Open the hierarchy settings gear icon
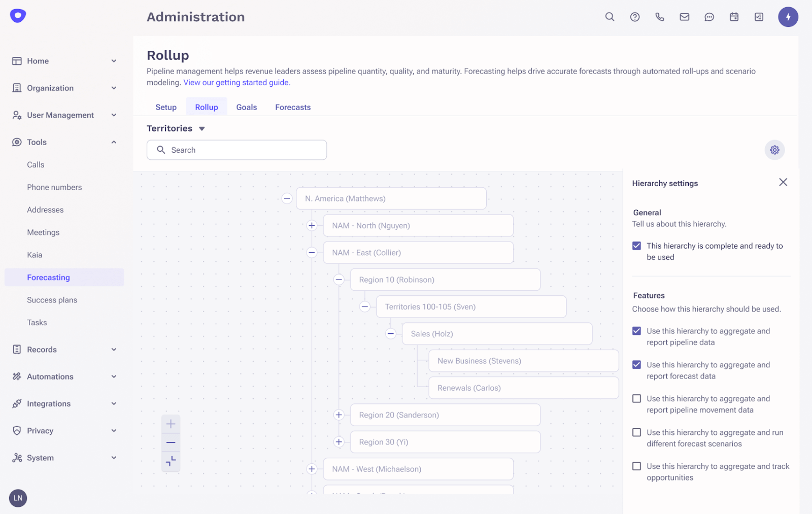The height and width of the screenshot is (514, 812). point(774,150)
